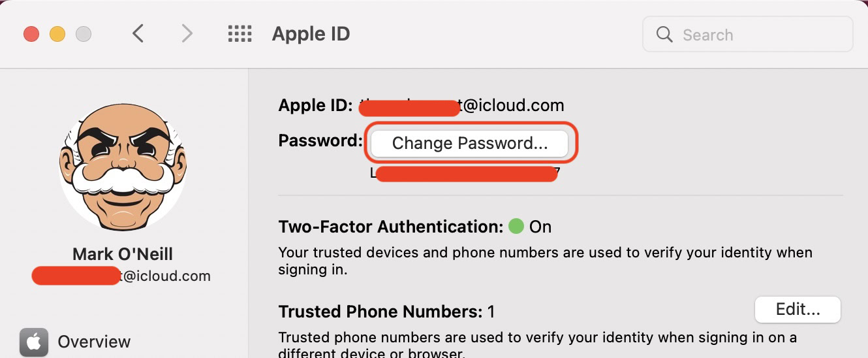Show all preferences via grid icon
The height and width of the screenshot is (358, 868).
coord(240,34)
